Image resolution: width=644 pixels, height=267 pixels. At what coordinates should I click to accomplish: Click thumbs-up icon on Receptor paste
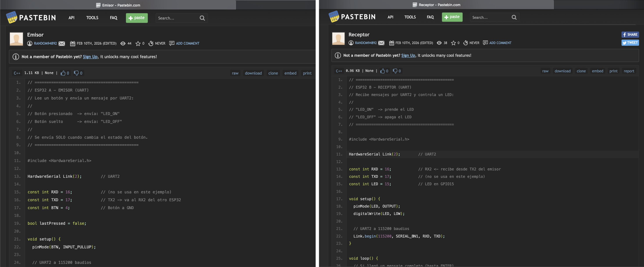click(382, 71)
